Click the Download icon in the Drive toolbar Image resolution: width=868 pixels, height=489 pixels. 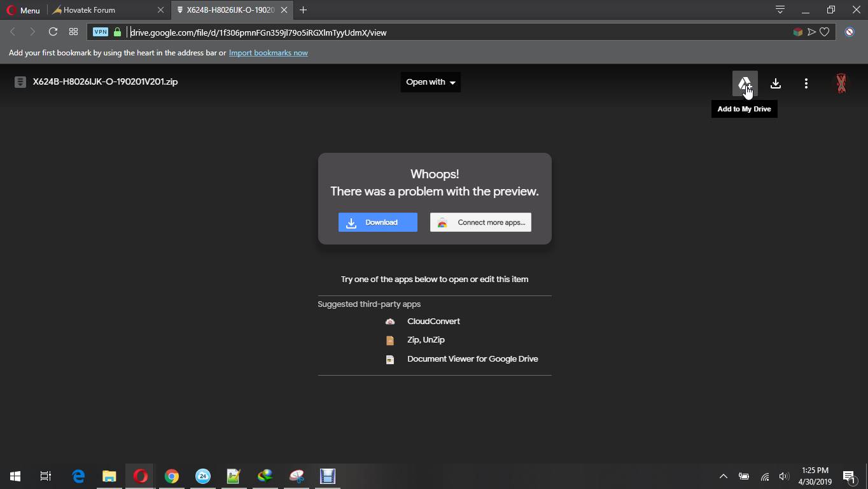coord(775,83)
